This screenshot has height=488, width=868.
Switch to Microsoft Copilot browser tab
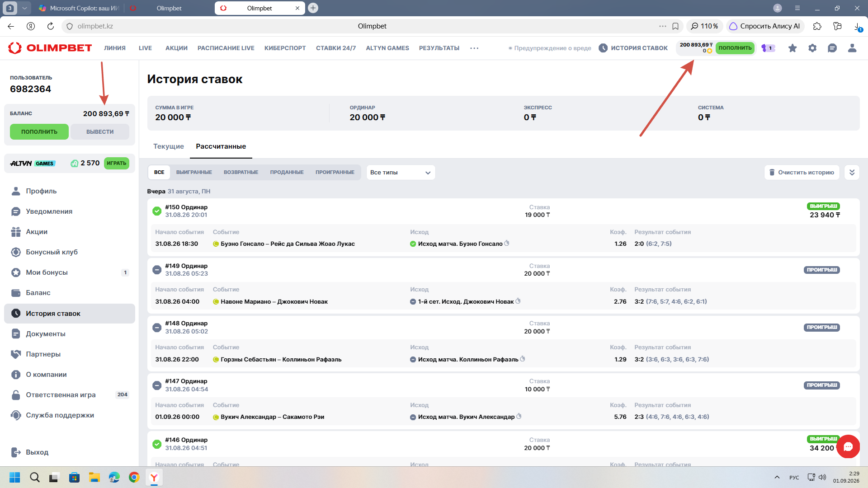click(x=79, y=8)
